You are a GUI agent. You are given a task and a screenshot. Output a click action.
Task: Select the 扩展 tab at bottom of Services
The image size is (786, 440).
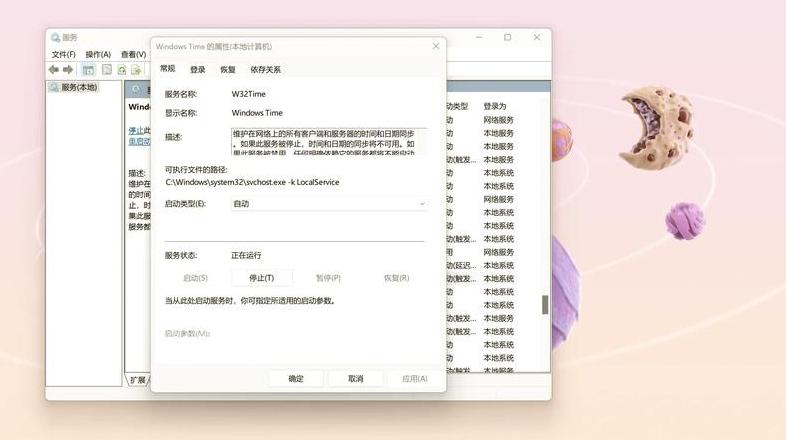click(137, 380)
